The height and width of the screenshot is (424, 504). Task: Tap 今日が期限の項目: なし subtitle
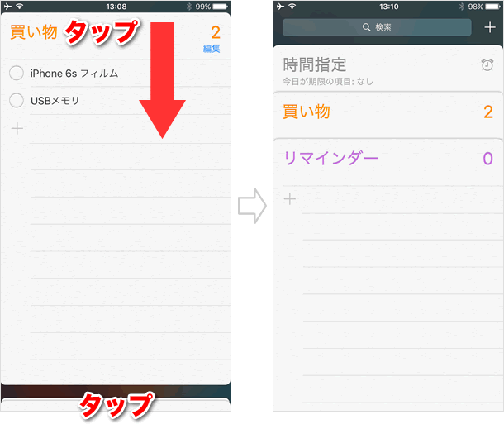point(328,82)
